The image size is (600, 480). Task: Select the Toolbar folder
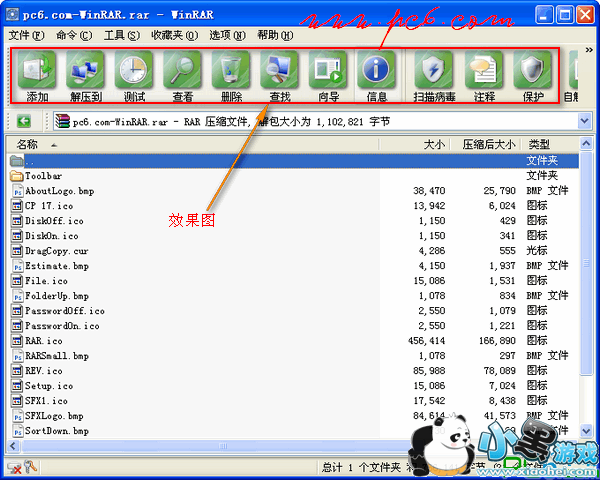coord(43,176)
